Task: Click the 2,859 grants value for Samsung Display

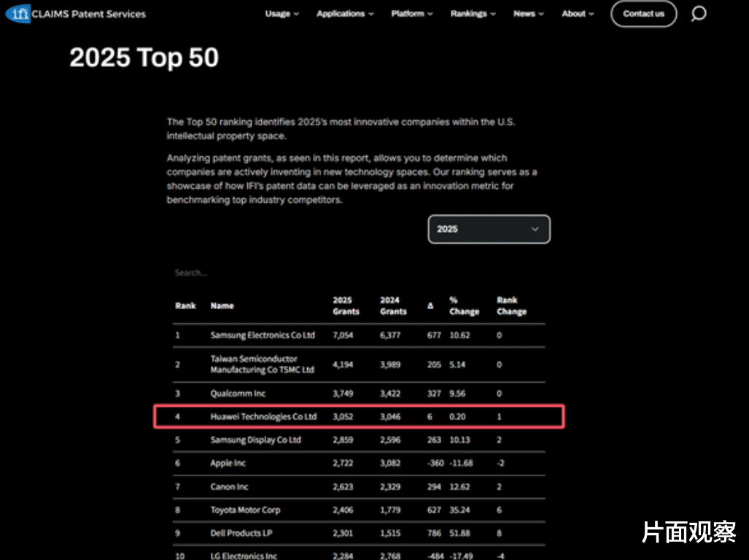Action: 343,440
